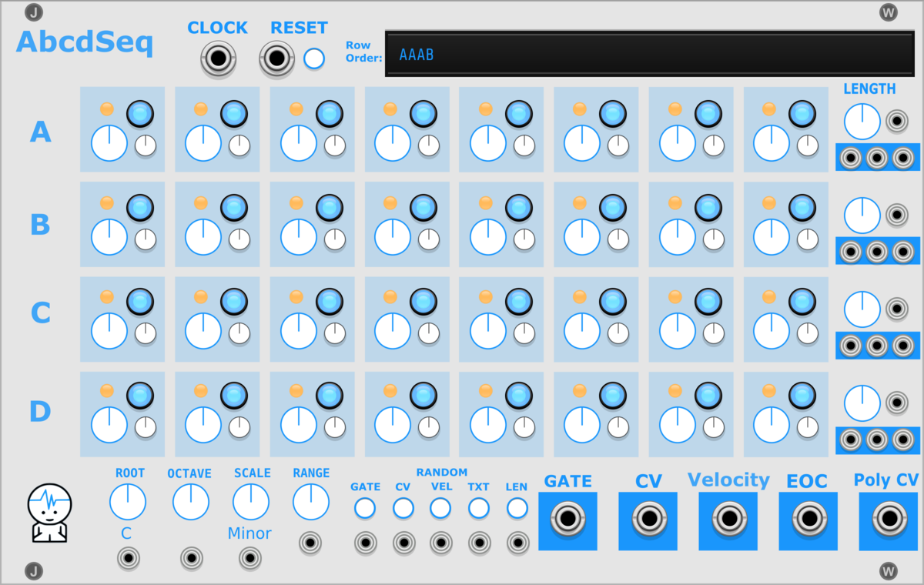The image size is (924, 585).
Task: Toggle the random TXT button
Action: coord(479,508)
